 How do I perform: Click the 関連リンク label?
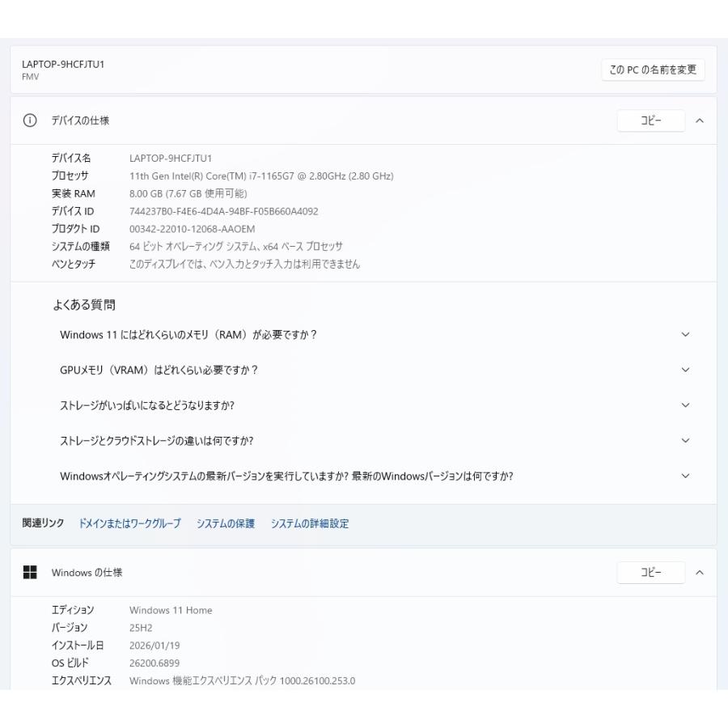[43, 523]
